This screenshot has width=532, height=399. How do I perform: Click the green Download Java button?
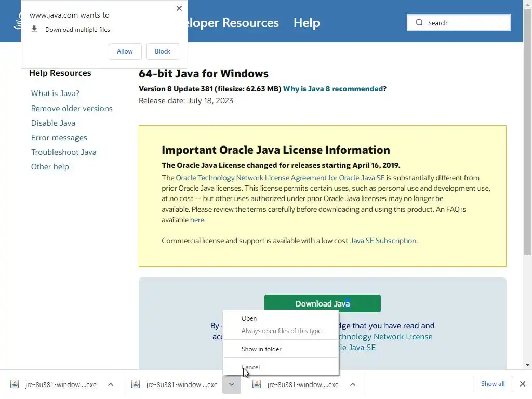coord(322,303)
